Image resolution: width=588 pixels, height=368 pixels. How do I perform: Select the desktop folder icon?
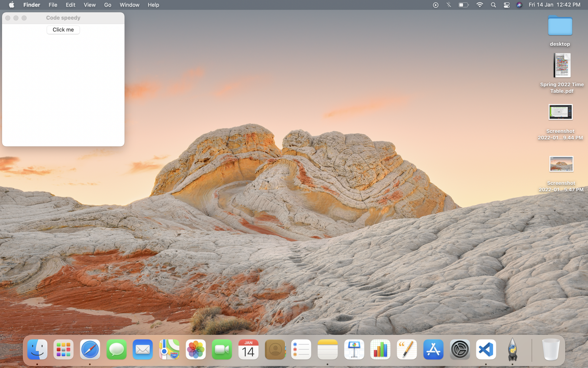(560, 26)
